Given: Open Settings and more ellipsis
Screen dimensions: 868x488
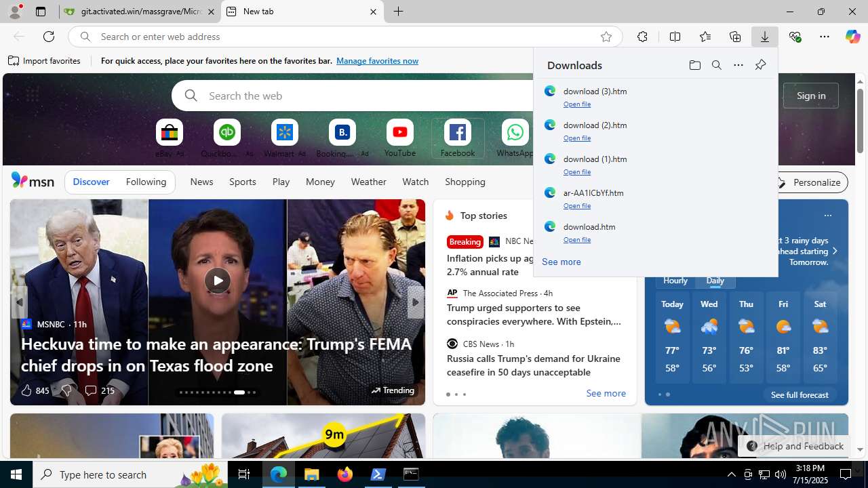Looking at the screenshot, I should coord(825,37).
